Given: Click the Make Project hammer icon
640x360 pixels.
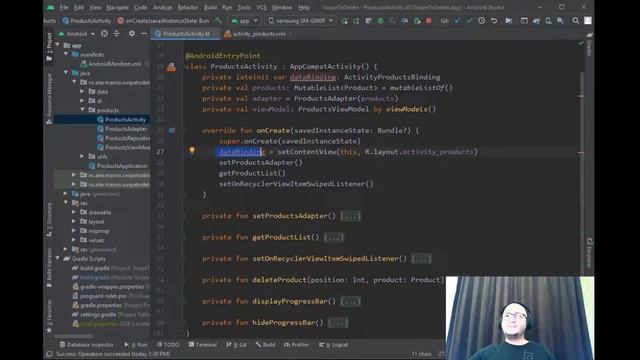Looking at the screenshot, I should (x=219, y=20).
